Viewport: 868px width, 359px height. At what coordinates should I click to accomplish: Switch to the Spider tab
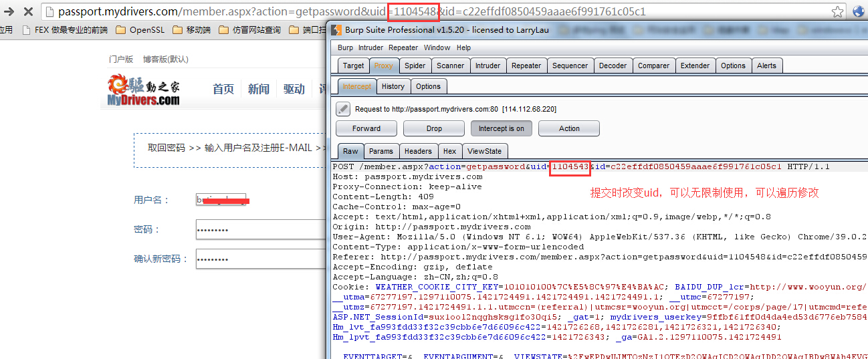click(x=415, y=66)
